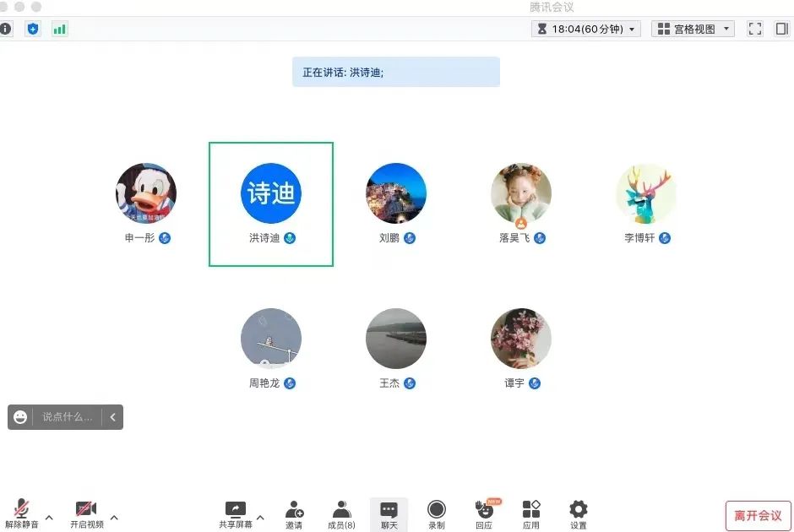Screen dimensions: 794x532
Task: Click the 说点什么 chat input field
Action: tap(68, 417)
